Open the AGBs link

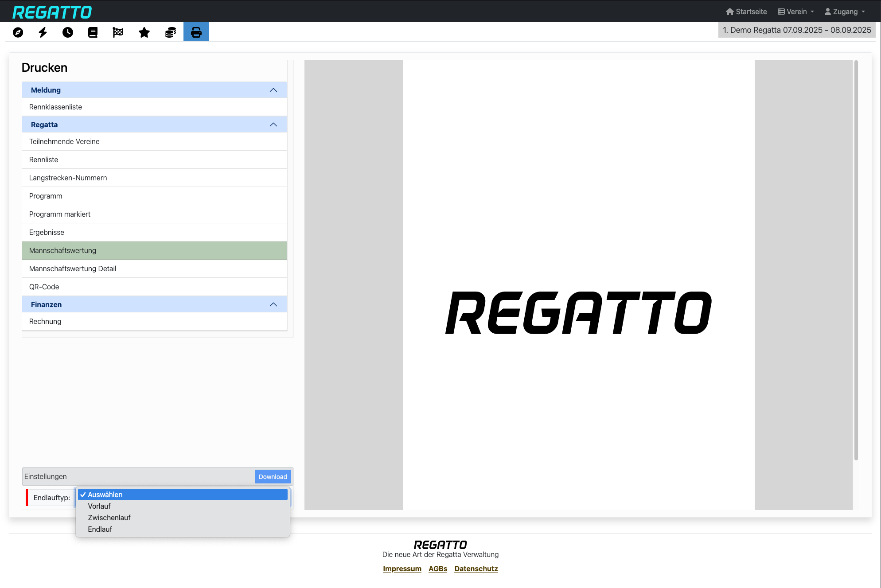[438, 569]
